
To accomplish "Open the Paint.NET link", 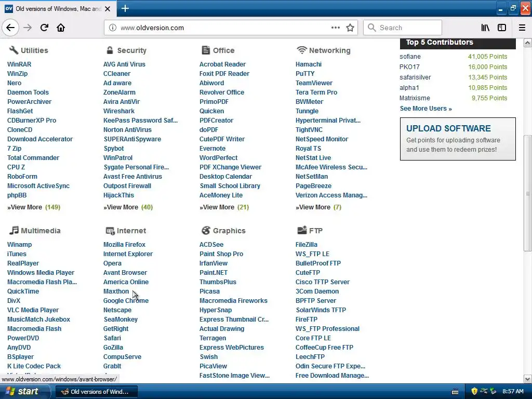I will [213, 272].
